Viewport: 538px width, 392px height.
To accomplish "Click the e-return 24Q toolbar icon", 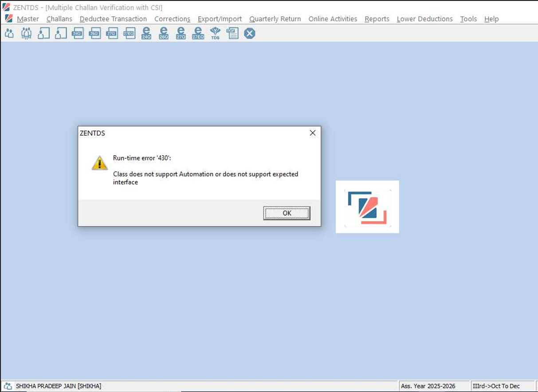I will click(x=146, y=33).
